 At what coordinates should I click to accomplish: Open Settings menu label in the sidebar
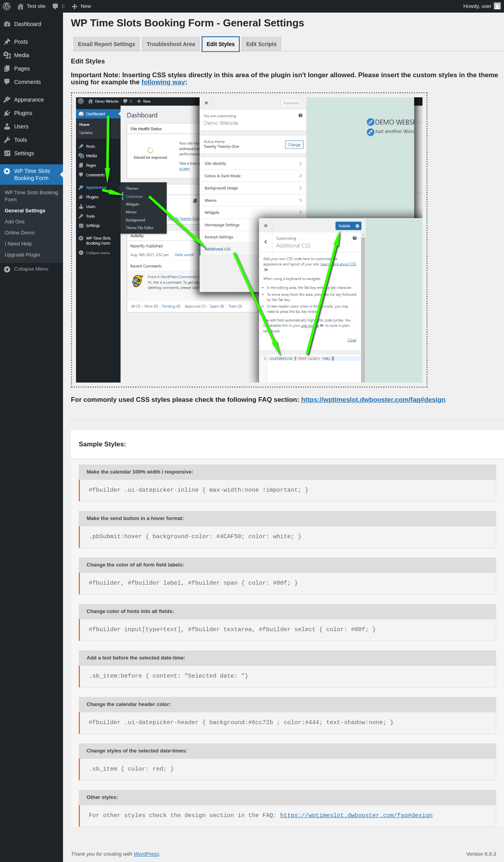point(24,153)
